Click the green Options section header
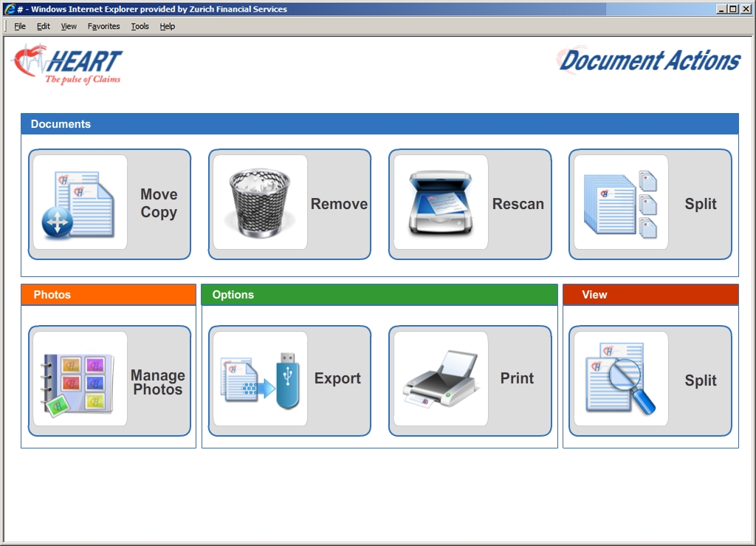The height and width of the screenshot is (546, 756). (x=379, y=295)
